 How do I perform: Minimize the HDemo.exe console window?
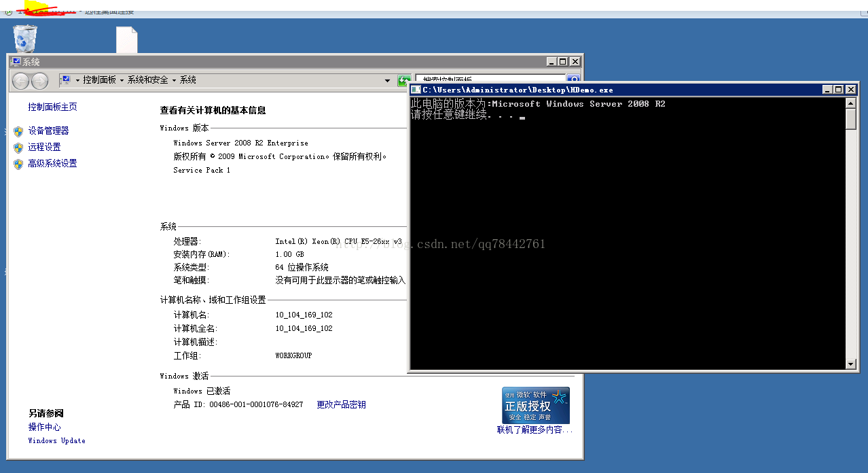(827, 90)
